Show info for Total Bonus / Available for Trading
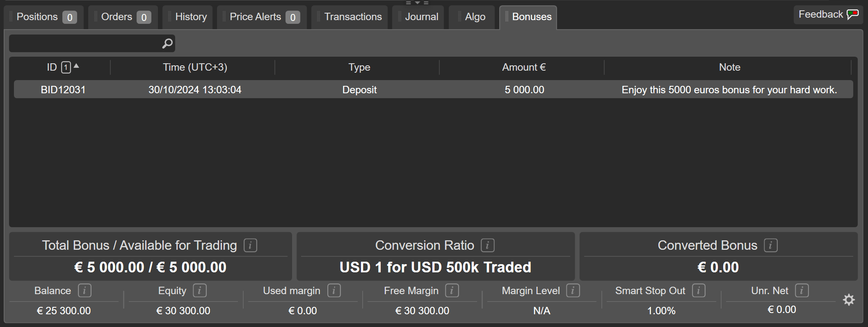Image resolution: width=868 pixels, height=327 pixels. (250, 245)
